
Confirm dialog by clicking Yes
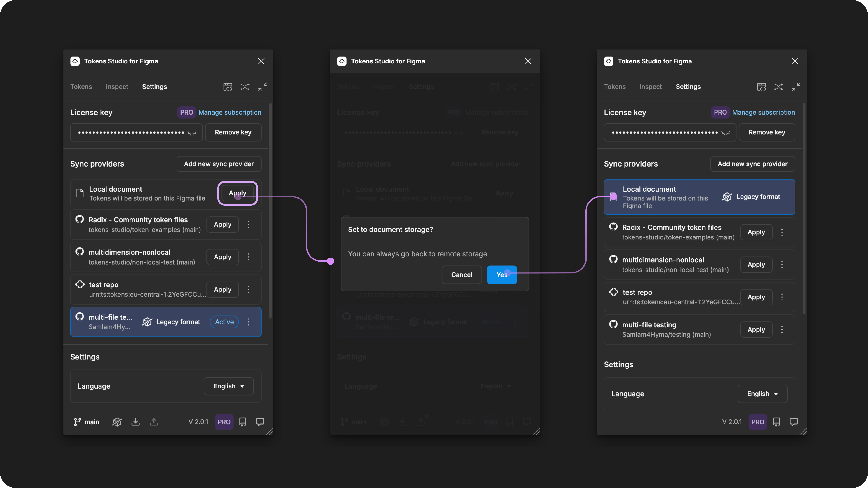click(502, 274)
